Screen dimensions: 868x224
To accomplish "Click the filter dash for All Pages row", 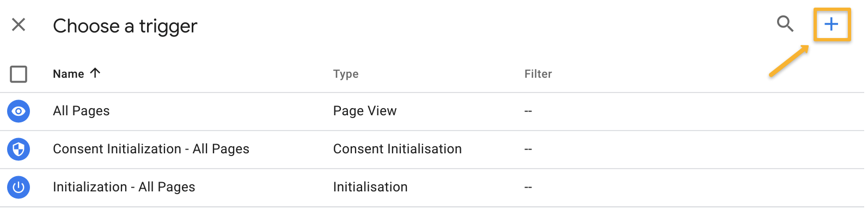I will click(x=528, y=111).
